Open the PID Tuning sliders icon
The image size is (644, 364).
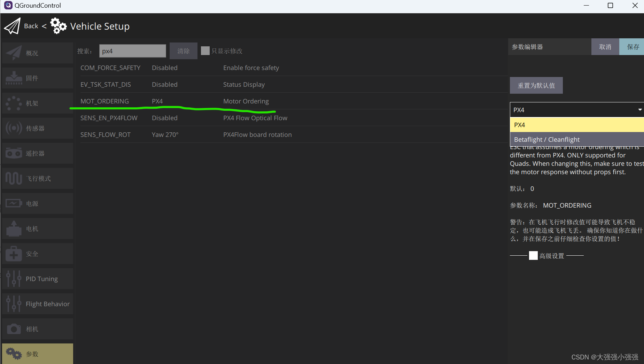[x=14, y=279]
